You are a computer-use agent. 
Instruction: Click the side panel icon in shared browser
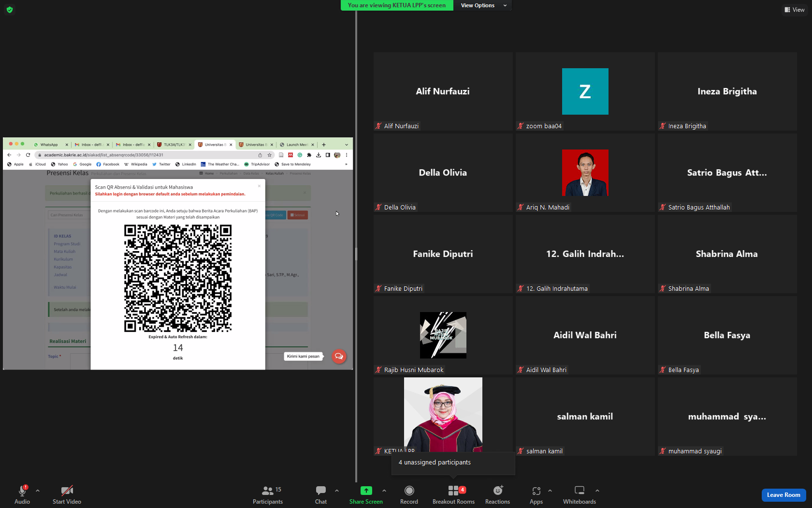click(x=328, y=155)
